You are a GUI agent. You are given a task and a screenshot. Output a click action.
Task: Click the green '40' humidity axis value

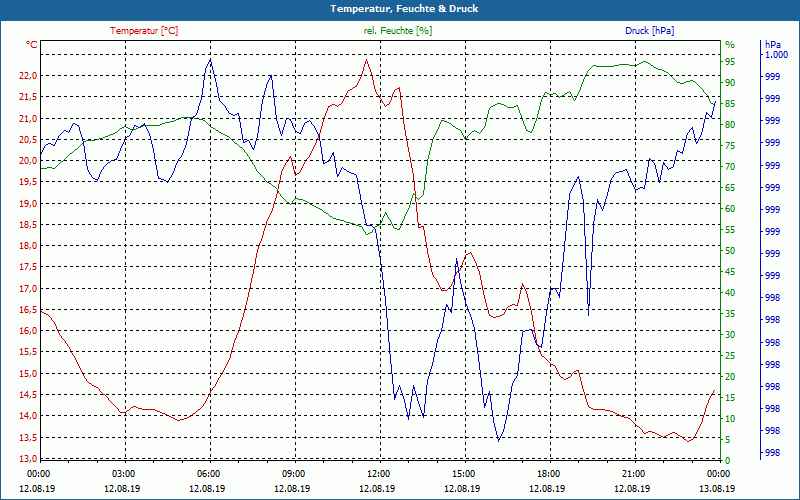pyautogui.click(x=730, y=293)
